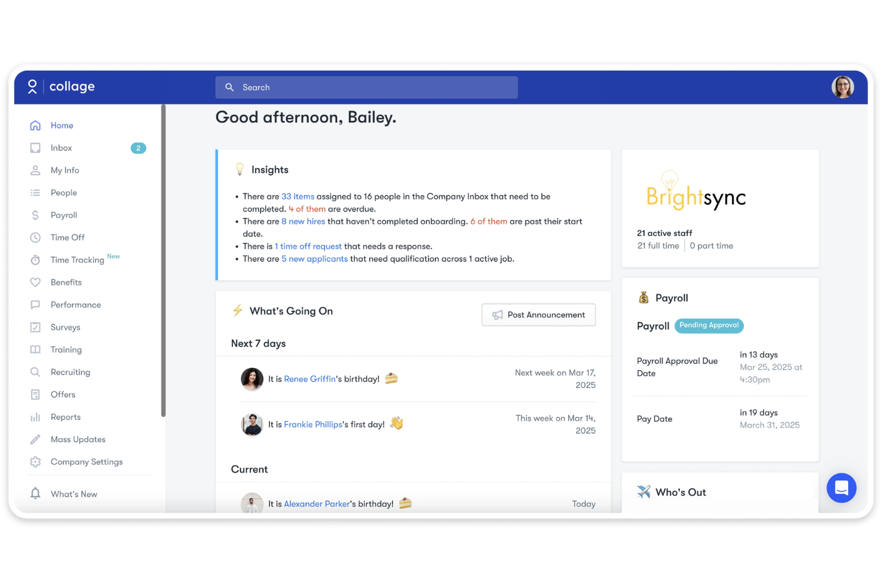Select the Training book icon
This screenshot has height=588, width=882.
click(x=35, y=349)
